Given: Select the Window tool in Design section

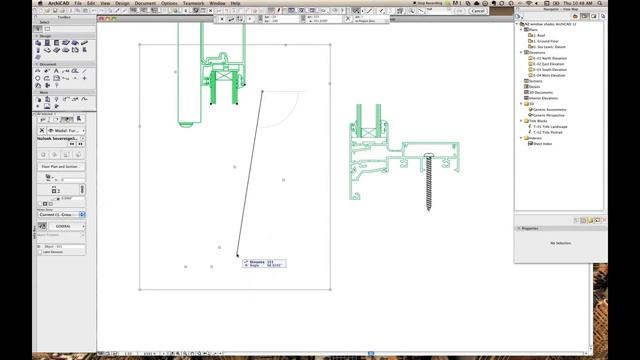Looking at the screenshot, I should point(56,43).
